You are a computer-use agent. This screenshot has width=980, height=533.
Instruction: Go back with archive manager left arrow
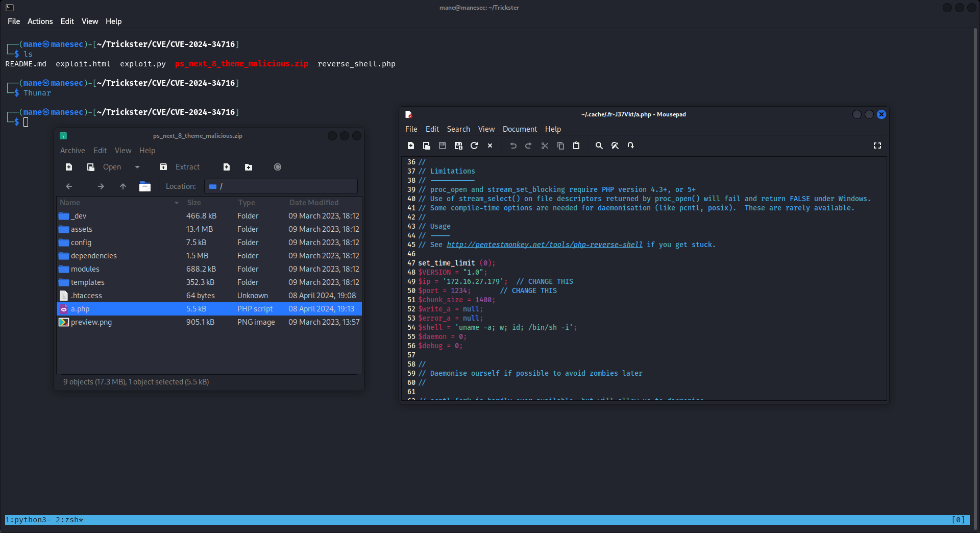[69, 186]
